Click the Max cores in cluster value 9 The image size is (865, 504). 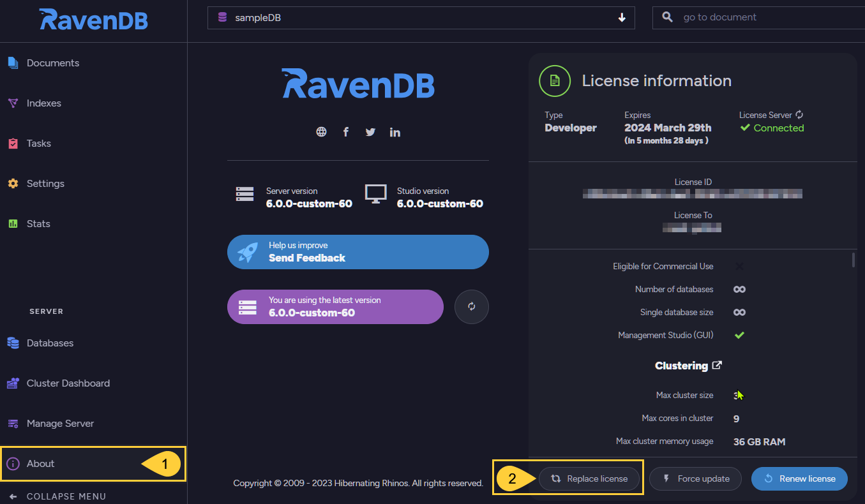coord(737,419)
